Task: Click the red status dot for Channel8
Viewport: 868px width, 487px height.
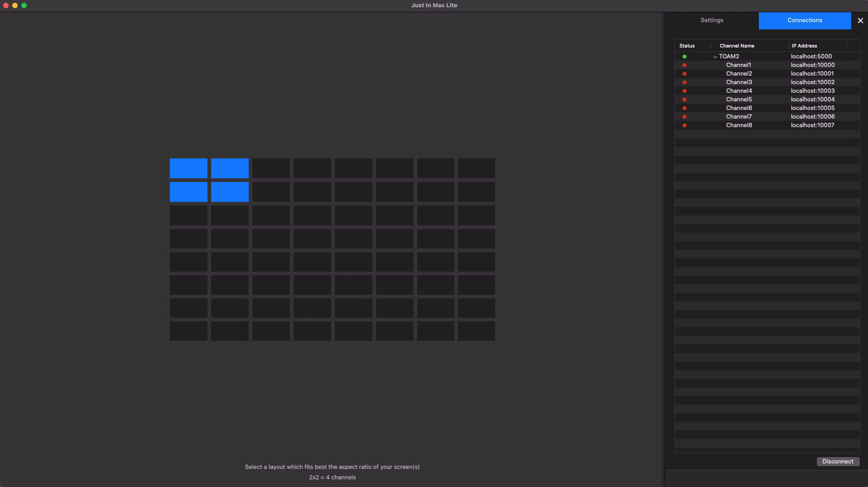Action: coord(684,125)
